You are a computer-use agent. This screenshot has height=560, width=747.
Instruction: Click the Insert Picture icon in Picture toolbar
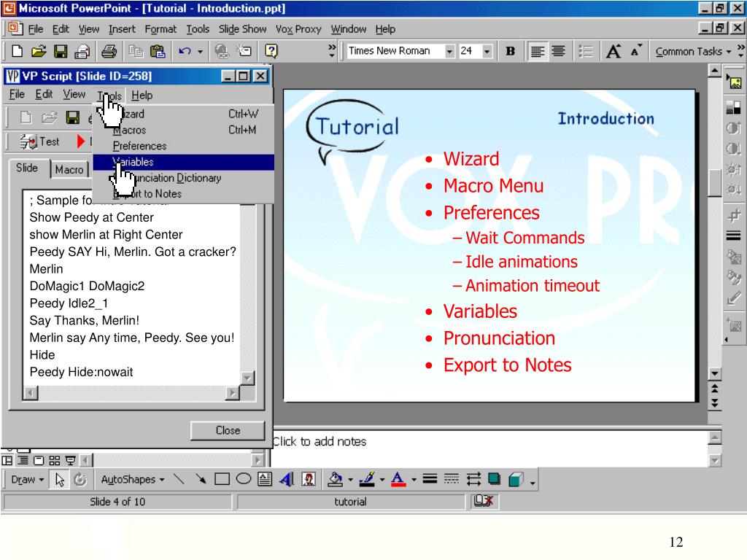(x=735, y=83)
